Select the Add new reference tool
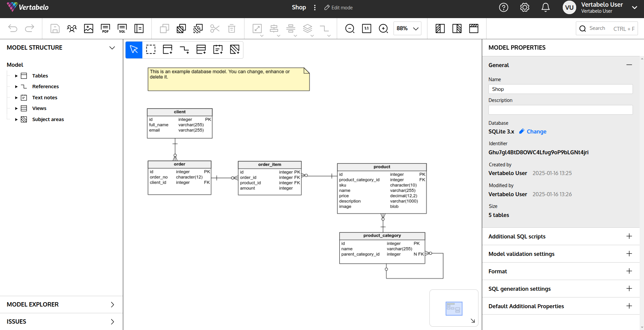The height and width of the screenshot is (330, 644). [x=184, y=50]
